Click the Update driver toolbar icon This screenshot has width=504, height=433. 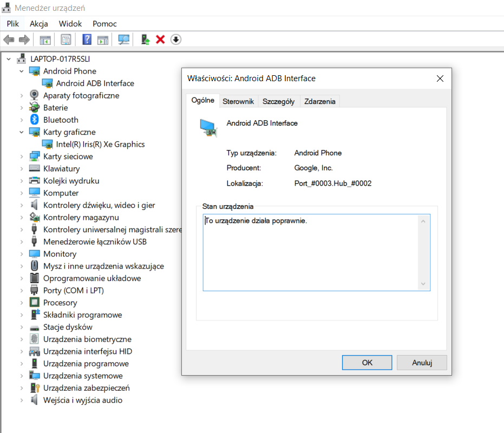(x=145, y=40)
